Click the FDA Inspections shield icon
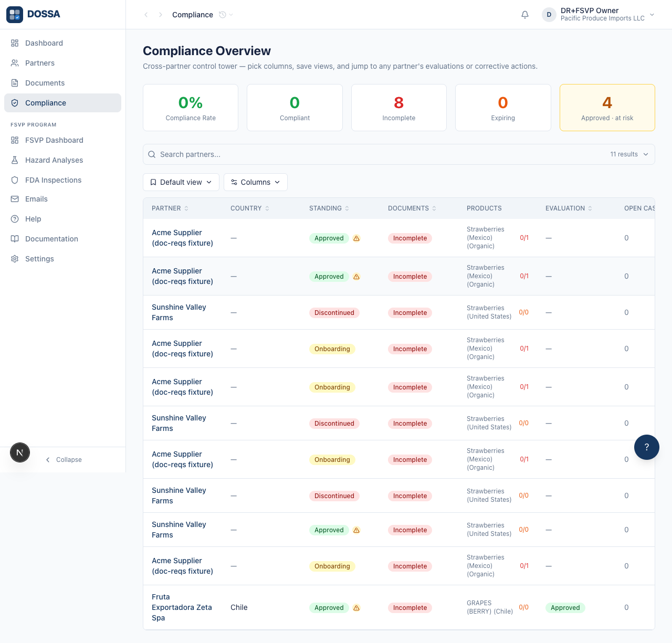 (x=15, y=180)
